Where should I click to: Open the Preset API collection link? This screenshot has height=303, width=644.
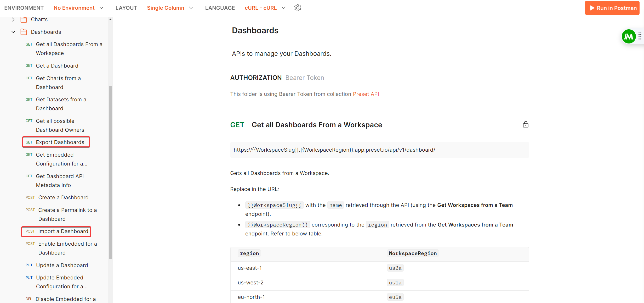click(366, 94)
